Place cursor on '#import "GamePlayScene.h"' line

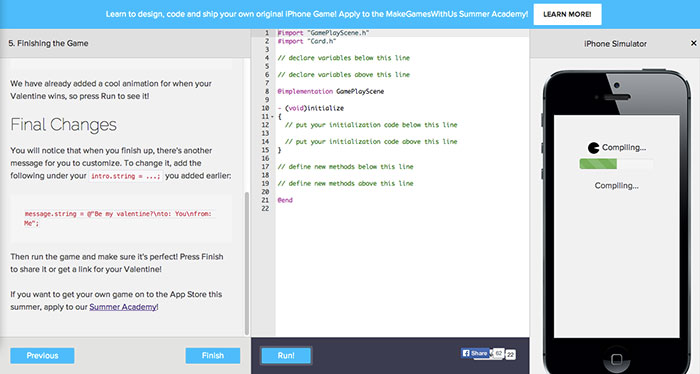point(323,33)
